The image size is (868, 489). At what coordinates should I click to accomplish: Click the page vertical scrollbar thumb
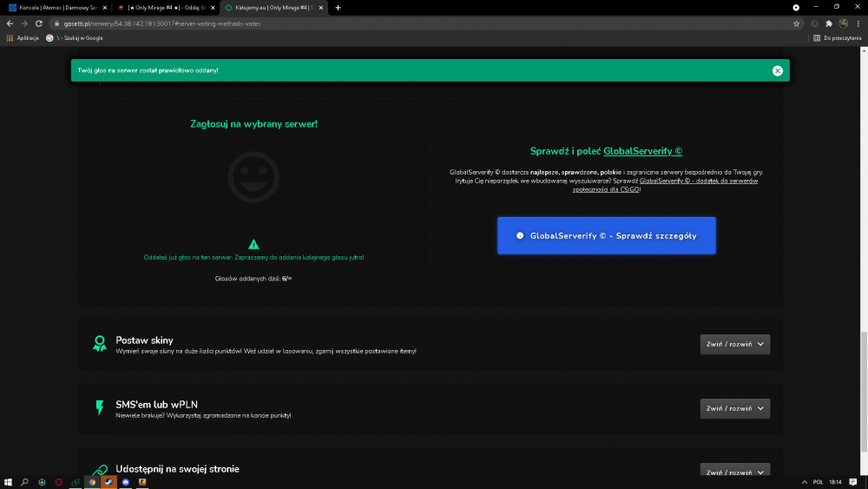coord(864,391)
